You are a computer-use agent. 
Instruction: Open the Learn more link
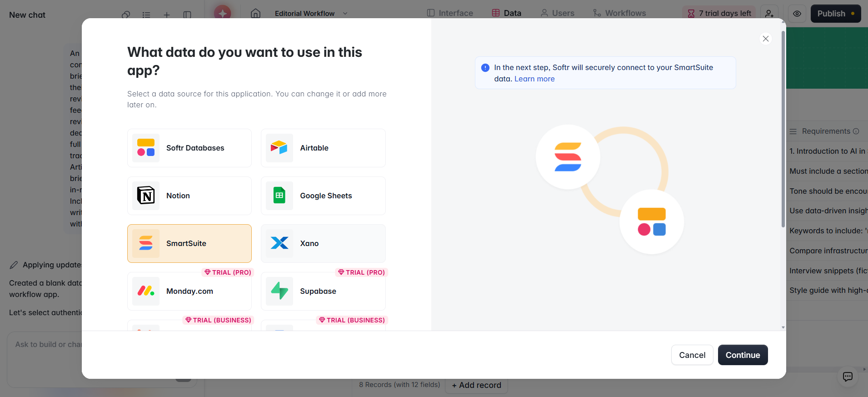coord(534,79)
